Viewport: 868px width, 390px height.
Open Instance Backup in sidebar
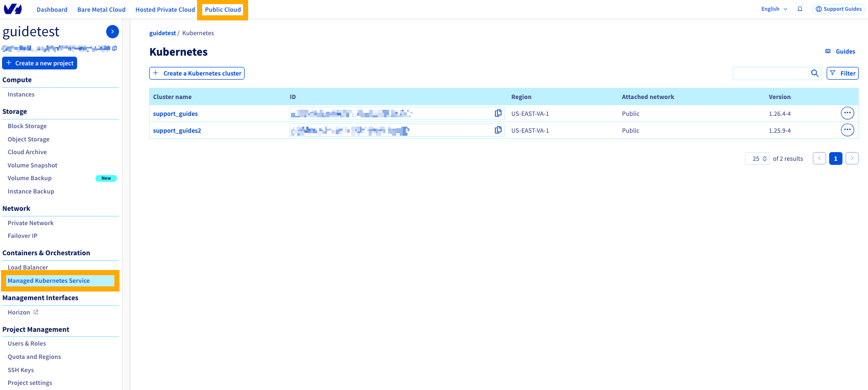31,191
